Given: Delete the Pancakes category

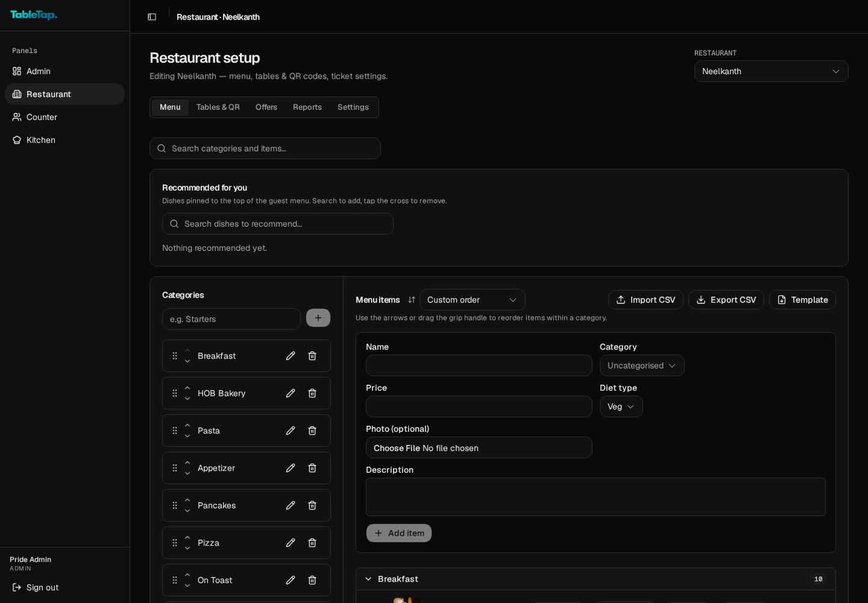Looking at the screenshot, I should (x=312, y=505).
